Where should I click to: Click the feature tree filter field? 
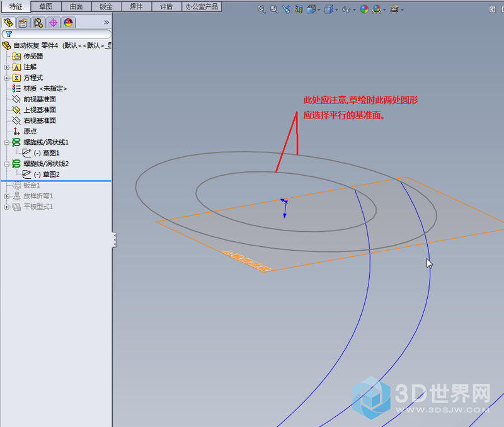61,34
